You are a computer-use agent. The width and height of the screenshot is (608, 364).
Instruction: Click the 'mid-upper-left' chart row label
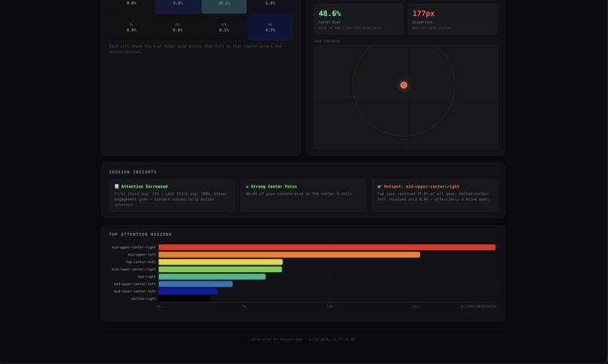click(x=142, y=255)
